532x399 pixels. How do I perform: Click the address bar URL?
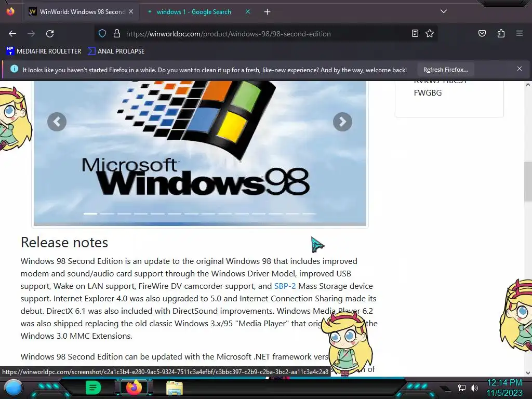[x=229, y=34]
